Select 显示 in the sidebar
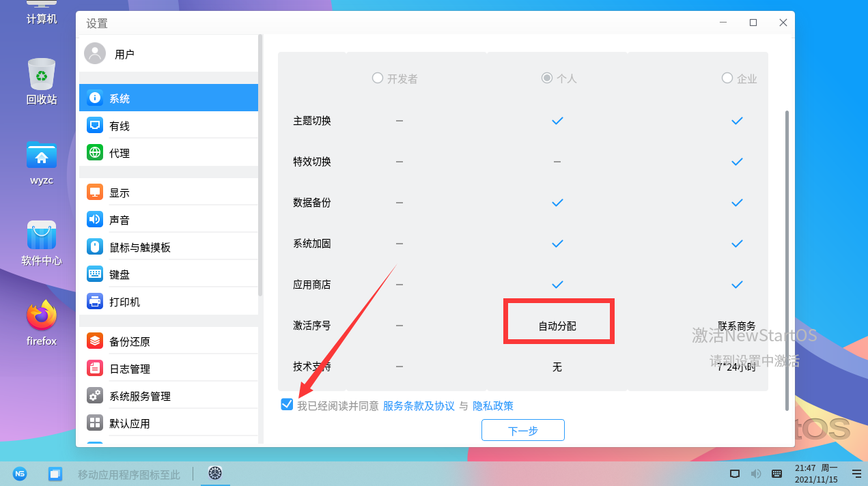This screenshot has width=868, height=486. (169, 192)
